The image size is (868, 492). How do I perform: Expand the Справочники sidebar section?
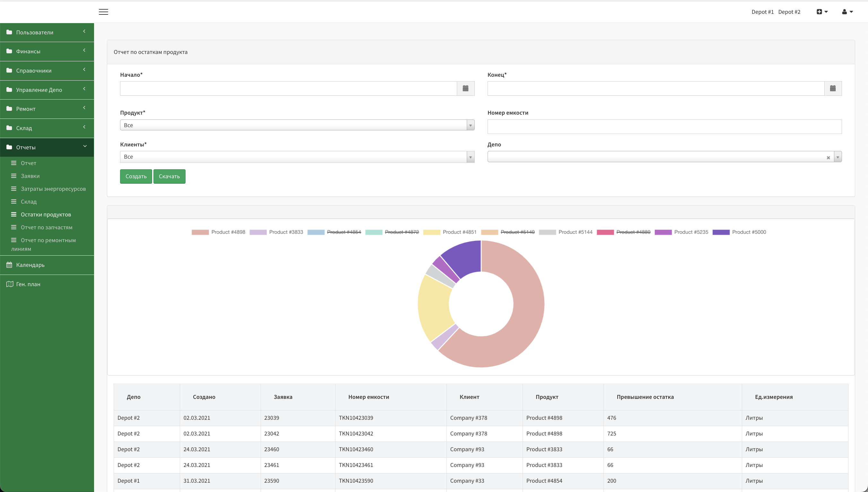pyautogui.click(x=47, y=71)
